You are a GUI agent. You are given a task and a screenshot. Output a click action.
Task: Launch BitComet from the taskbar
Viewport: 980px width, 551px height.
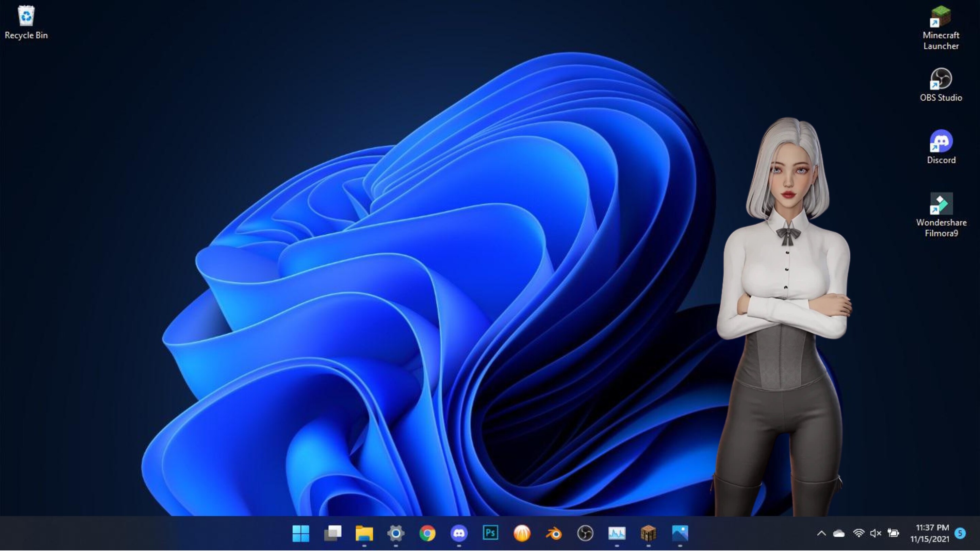(522, 534)
